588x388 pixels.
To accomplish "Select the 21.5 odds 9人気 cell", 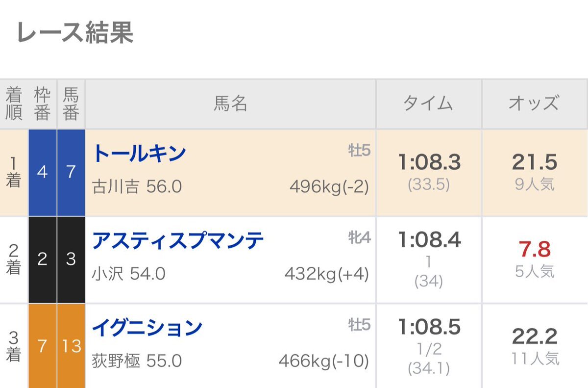I will (535, 173).
